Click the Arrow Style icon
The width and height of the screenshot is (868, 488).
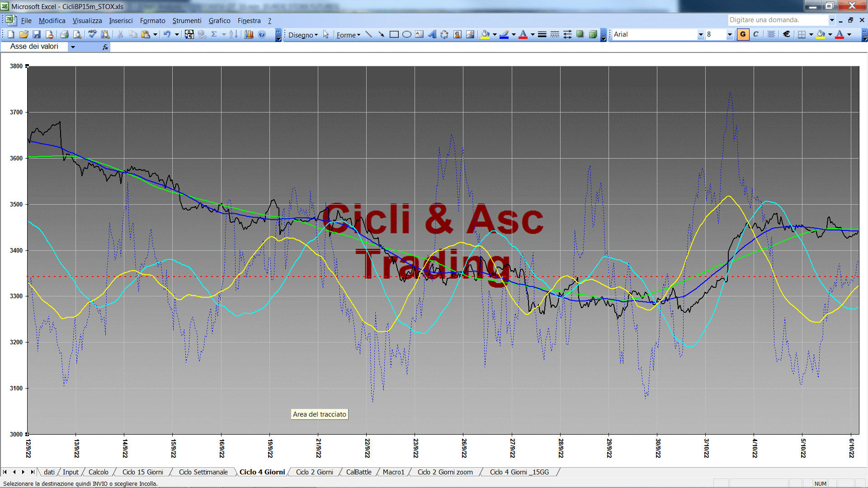tap(567, 34)
